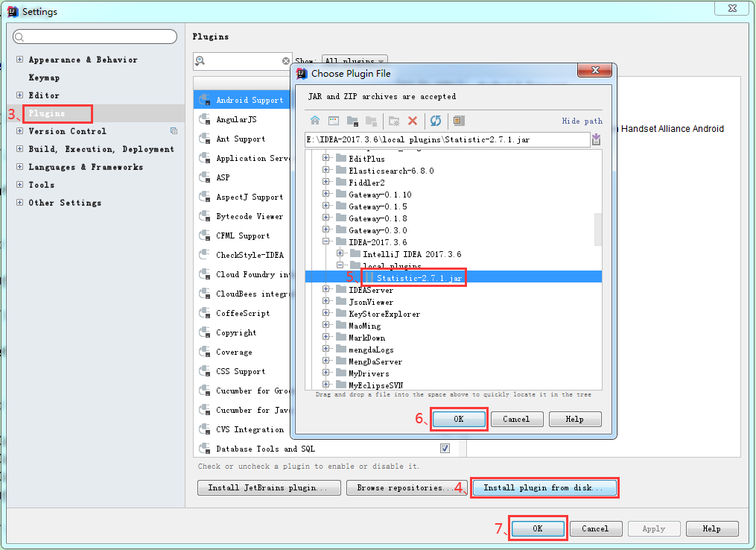Go to Home directory in file chooser
The image size is (756, 550).
(x=315, y=121)
